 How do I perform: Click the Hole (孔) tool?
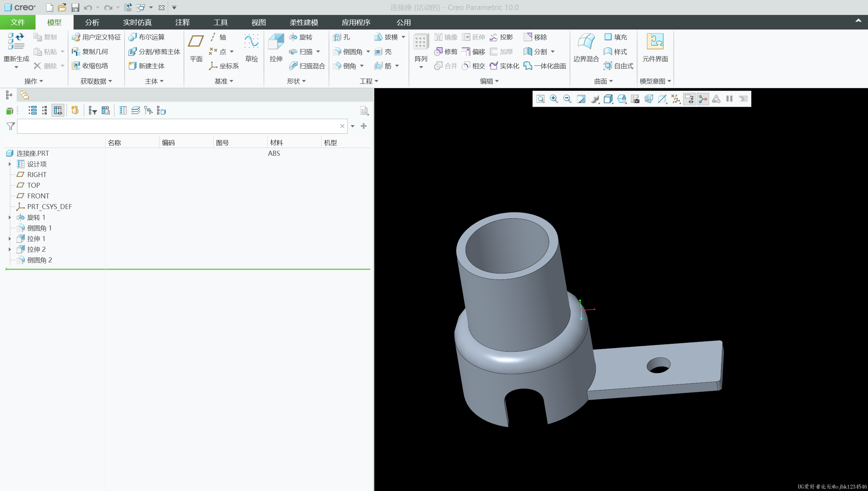tap(342, 37)
